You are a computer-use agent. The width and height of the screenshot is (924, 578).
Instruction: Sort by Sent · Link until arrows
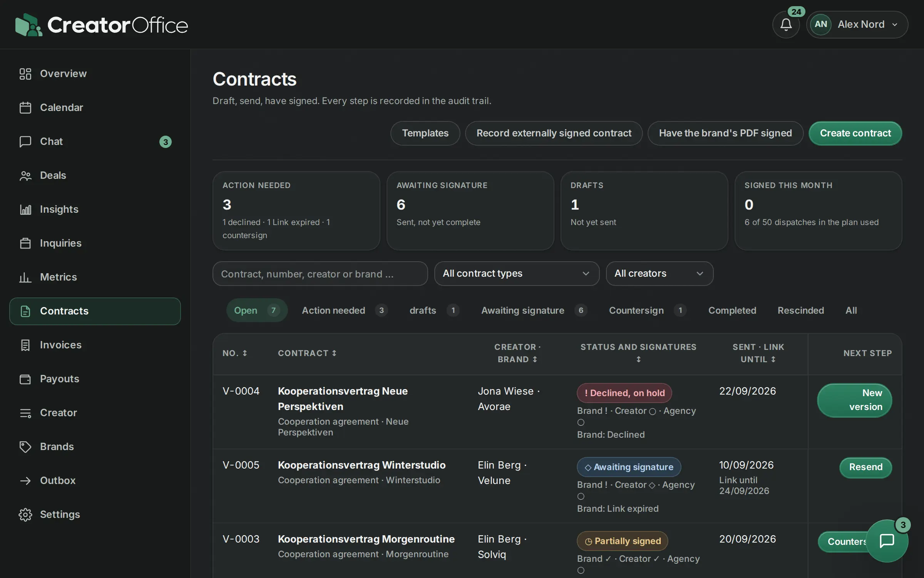773,359
